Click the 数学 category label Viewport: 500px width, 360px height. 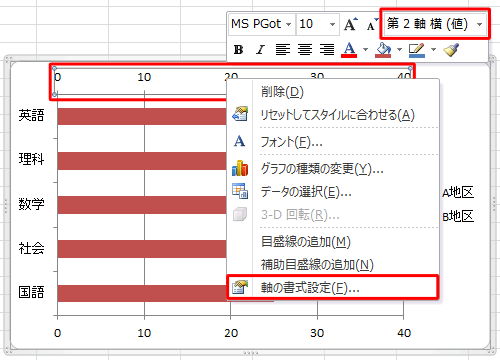(31, 204)
